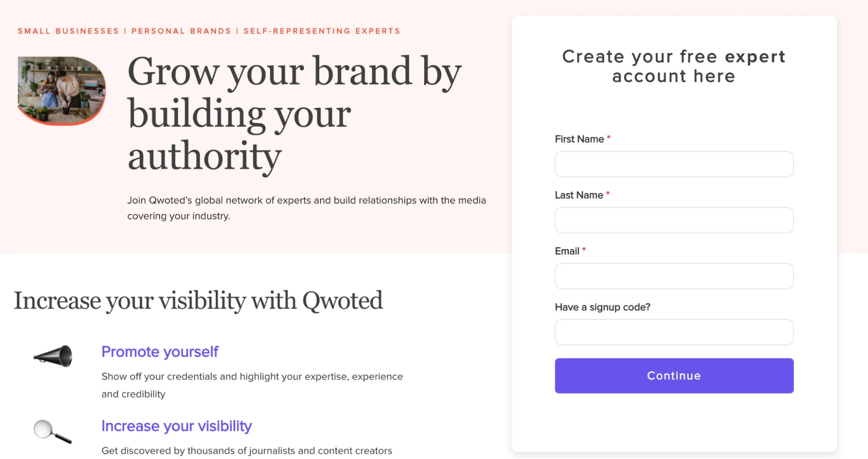The height and width of the screenshot is (459, 868).
Task: Select the Email input field
Action: (673, 276)
